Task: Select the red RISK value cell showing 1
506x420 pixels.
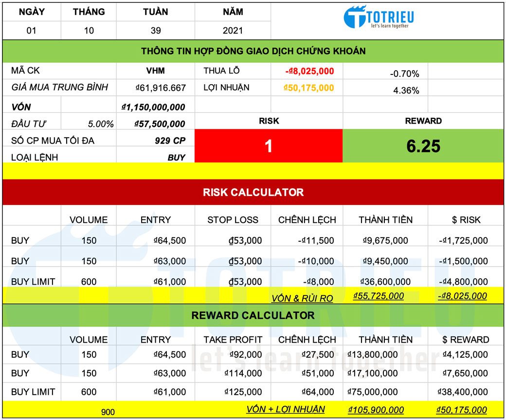Action: click(x=268, y=146)
